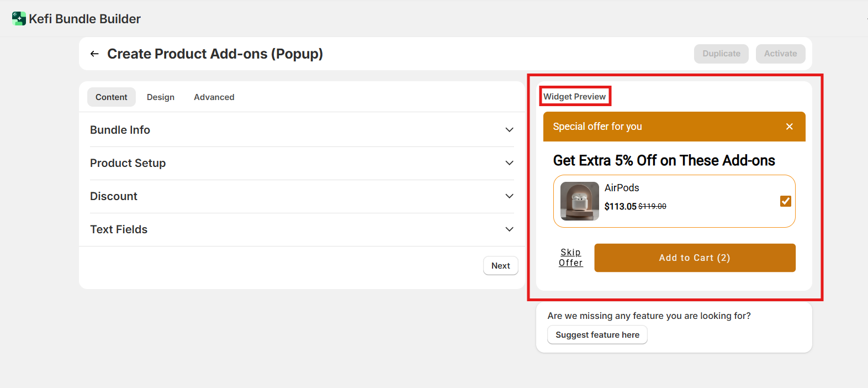Screen dimensions: 868x388
Task: Click the AirPods product thumbnail image
Action: [579, 201]
